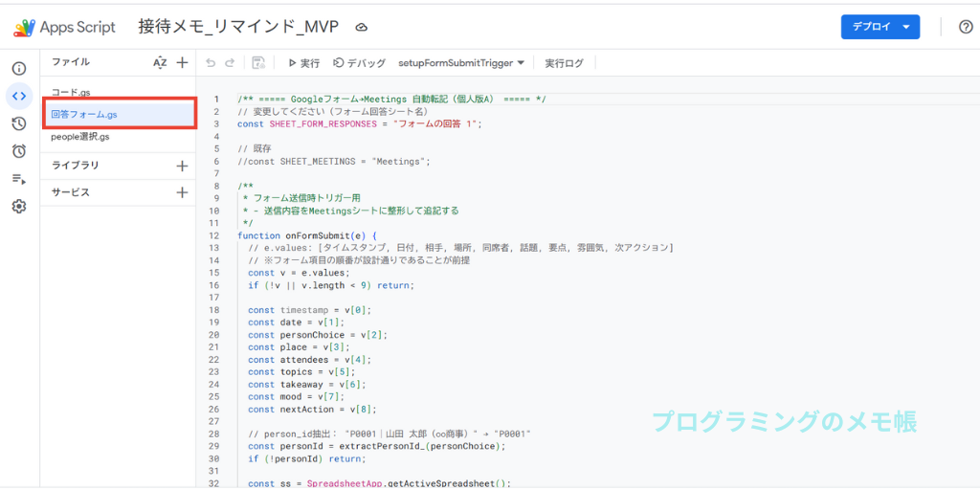Open the setupFormSubmitTrigger function dropdown
The width and height of the screenshot is (980, 490).
[x=461, y=63]
